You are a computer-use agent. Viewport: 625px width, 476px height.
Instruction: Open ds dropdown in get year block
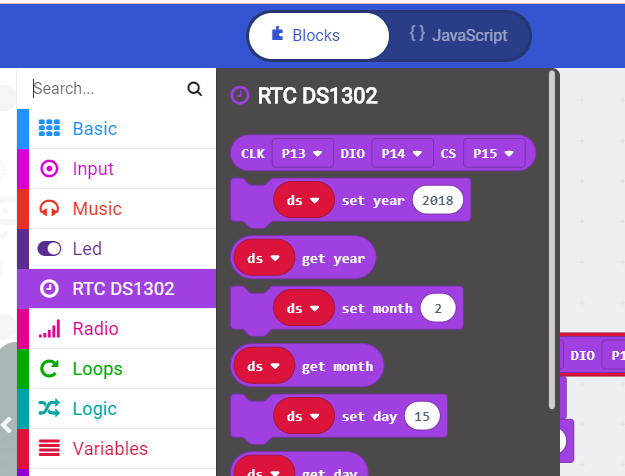click(x=264, y=258)
